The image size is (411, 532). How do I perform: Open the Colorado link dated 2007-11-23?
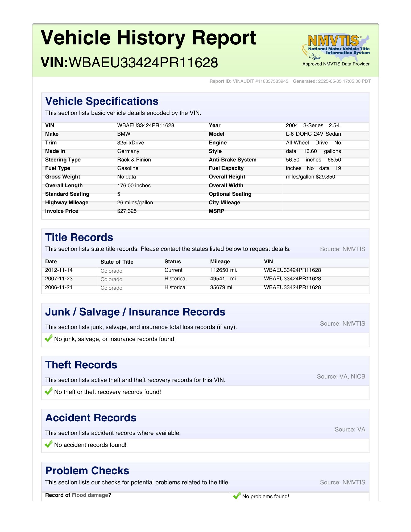pos(111,279)
